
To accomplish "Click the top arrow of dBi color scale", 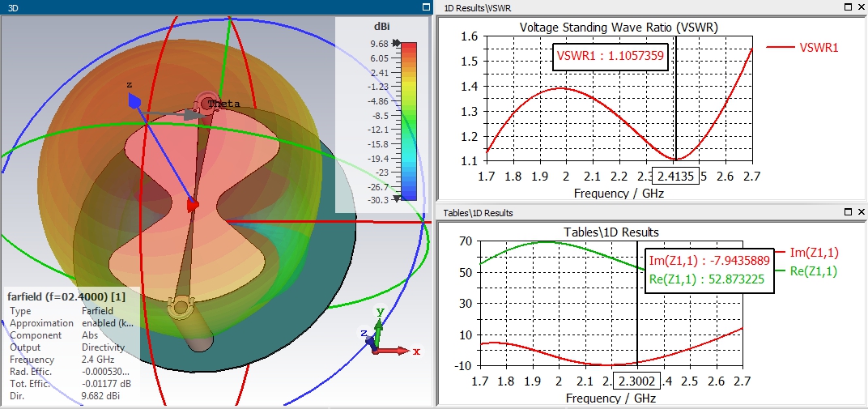I will pyautogui.click(x=397, y=43).
